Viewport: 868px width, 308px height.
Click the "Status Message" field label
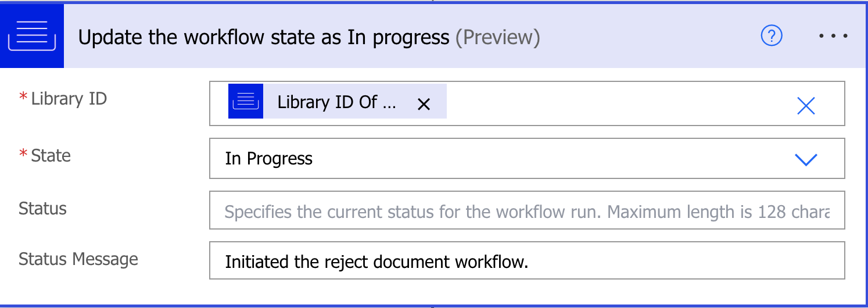coord(78,259)
